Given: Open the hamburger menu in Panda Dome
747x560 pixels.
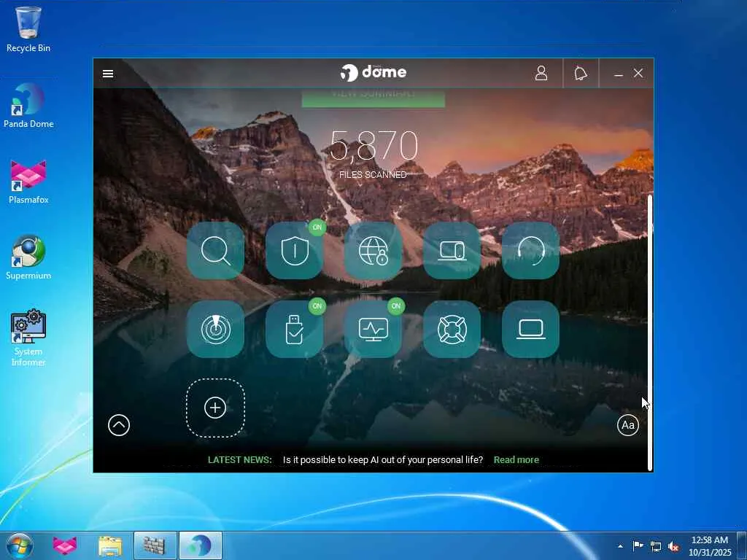Looking at the screenshot, I should pyautogui.click(x=108, y=74).
